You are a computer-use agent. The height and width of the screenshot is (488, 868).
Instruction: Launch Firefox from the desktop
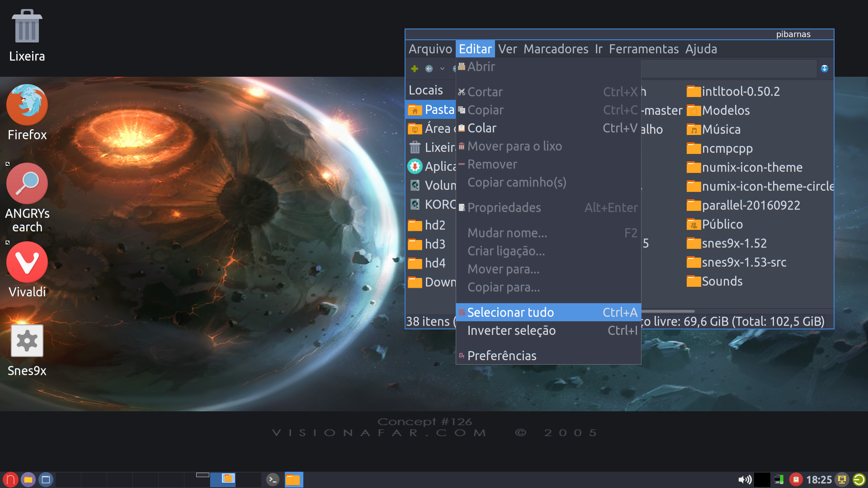click(x=27, y=113)
